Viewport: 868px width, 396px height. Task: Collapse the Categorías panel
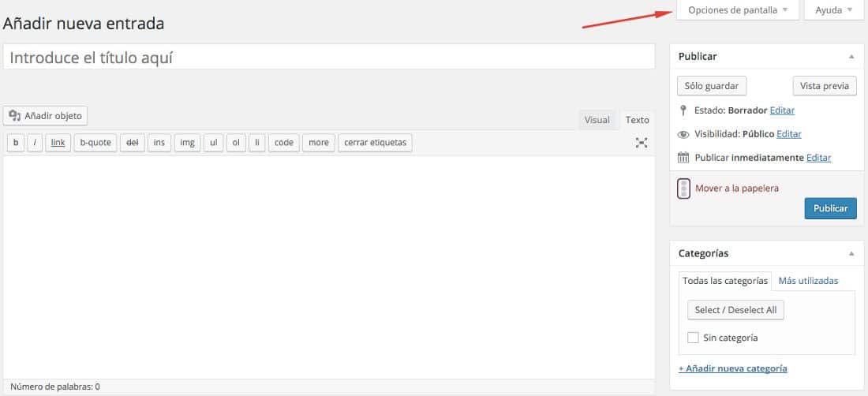[x=851, y=254]
